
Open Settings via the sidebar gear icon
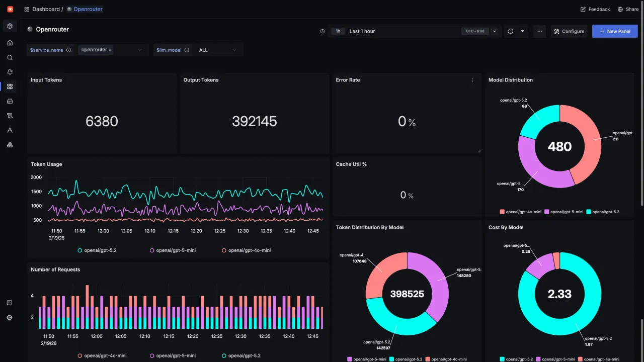(x=10, y=318)
